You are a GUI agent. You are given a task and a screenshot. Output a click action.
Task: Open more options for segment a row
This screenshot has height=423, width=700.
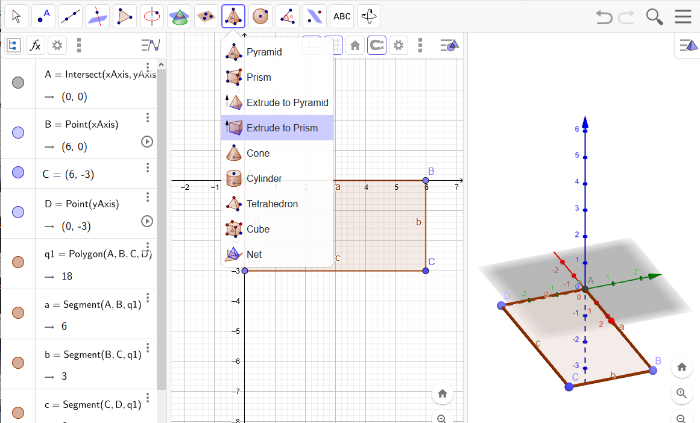[148, 297]
